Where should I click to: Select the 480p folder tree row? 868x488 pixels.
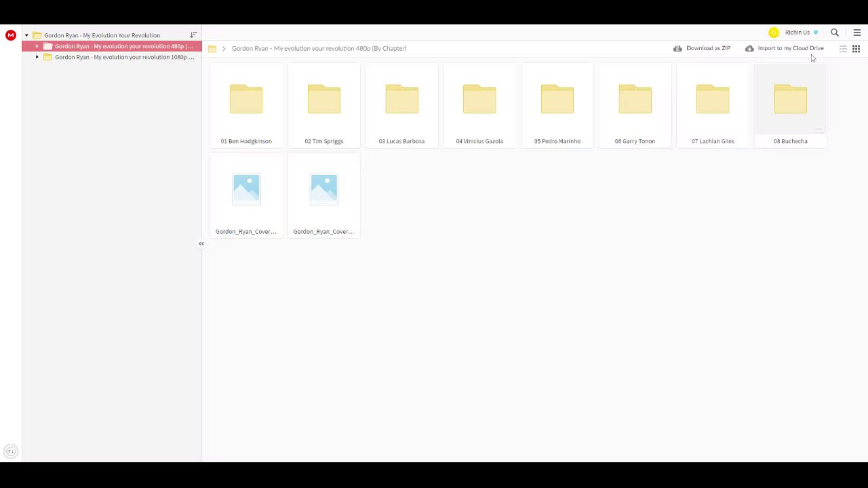pos(112,46)
